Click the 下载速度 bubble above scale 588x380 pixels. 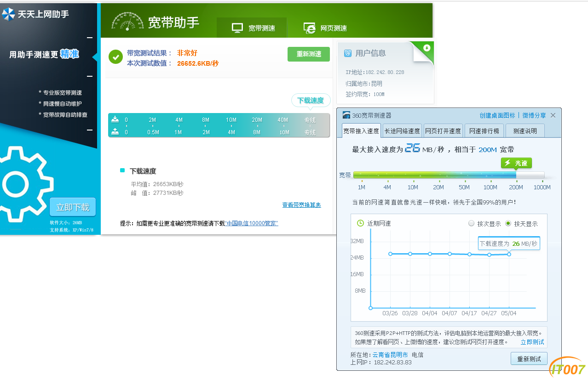pos(311,100)
